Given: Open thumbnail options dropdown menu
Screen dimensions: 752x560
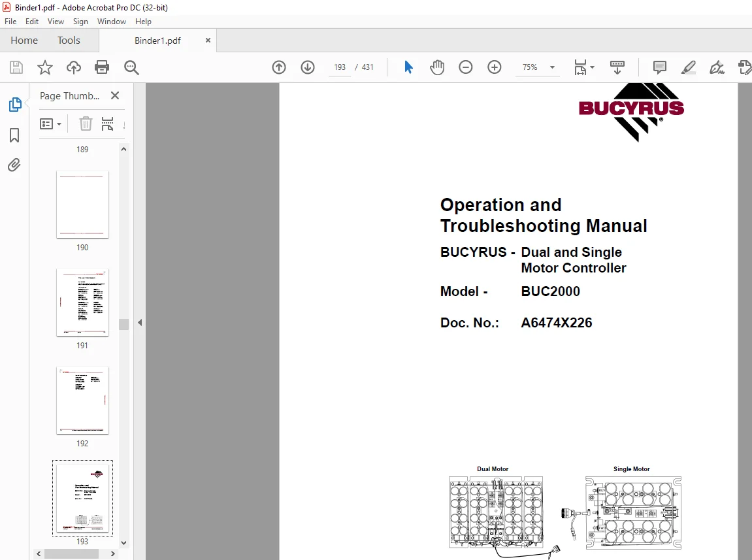Looking at the screenshot, I should (50, 124).
